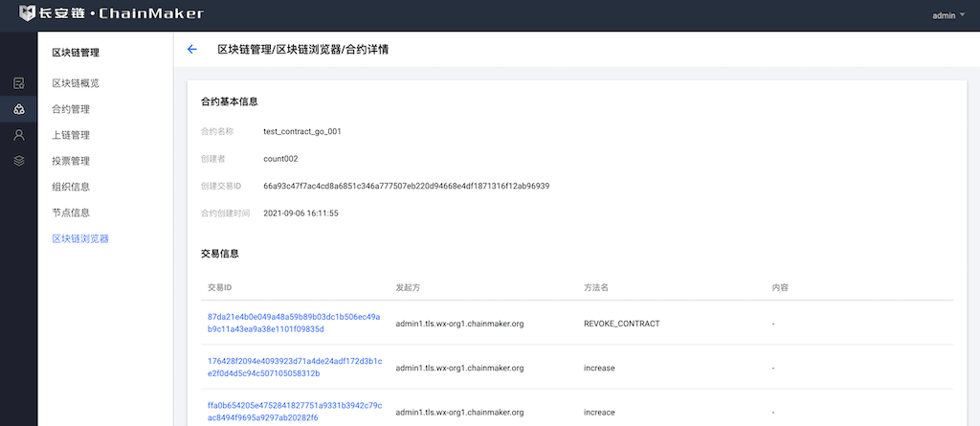Viewport: 980px width, 426px height.
Task: Select 上链管理 menu item
Action: tap(71, 135)
